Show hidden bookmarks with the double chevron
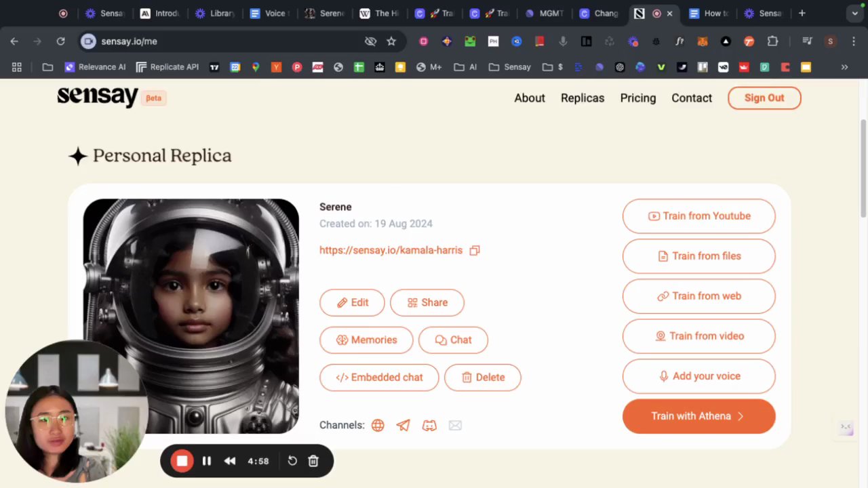Image resolution: width=868 pixels, height=488 pixels. click(844, 67)
